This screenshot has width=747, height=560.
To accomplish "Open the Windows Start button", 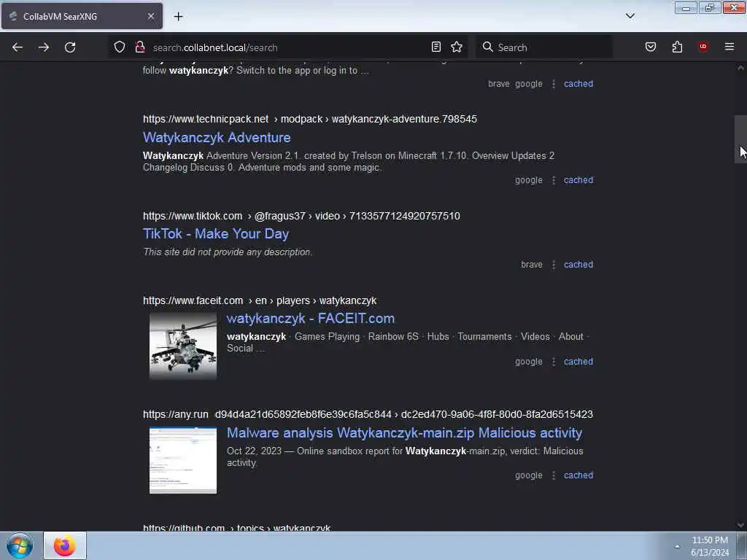I will [x=20, y=545].
